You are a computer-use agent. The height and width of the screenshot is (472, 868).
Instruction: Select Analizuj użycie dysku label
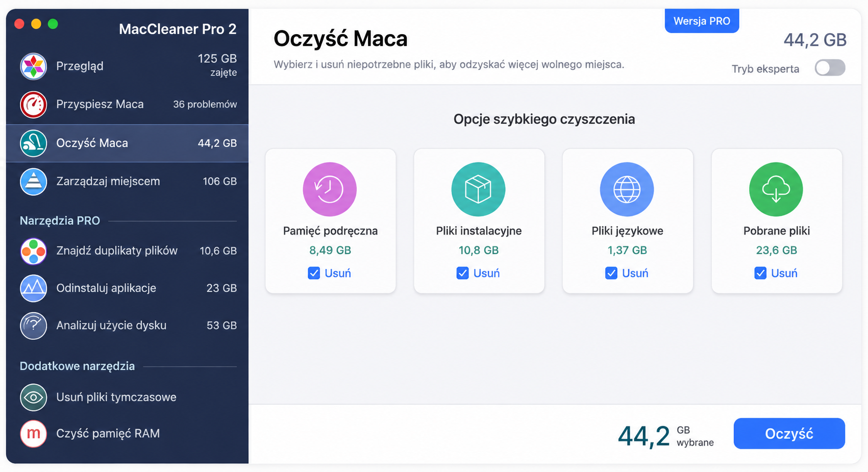point(111,326)
